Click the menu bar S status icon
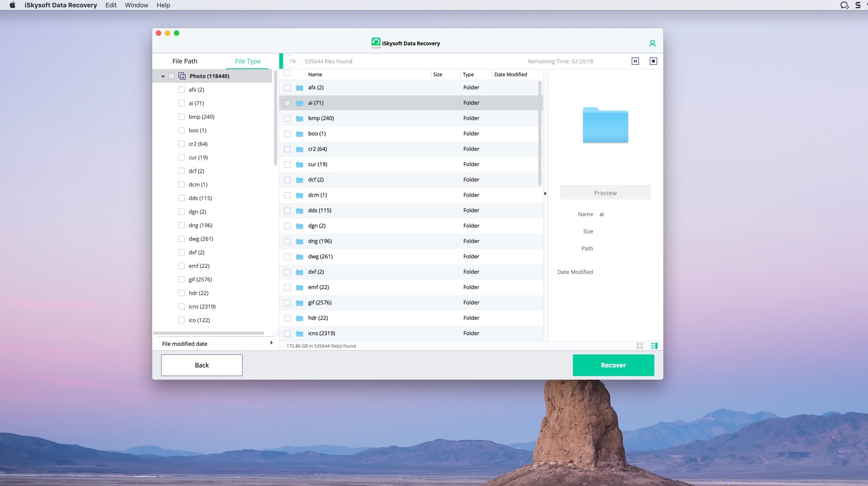 tap(858, 5)
